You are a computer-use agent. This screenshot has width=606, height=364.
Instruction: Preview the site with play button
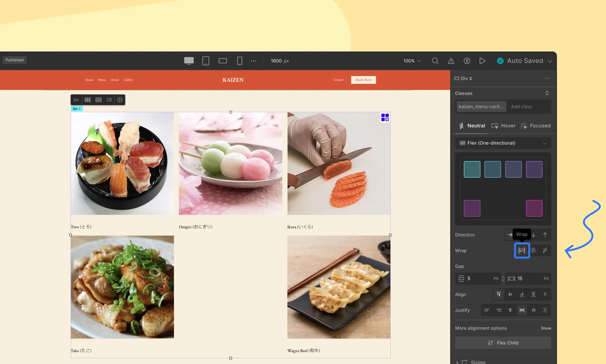pos(482,61)
